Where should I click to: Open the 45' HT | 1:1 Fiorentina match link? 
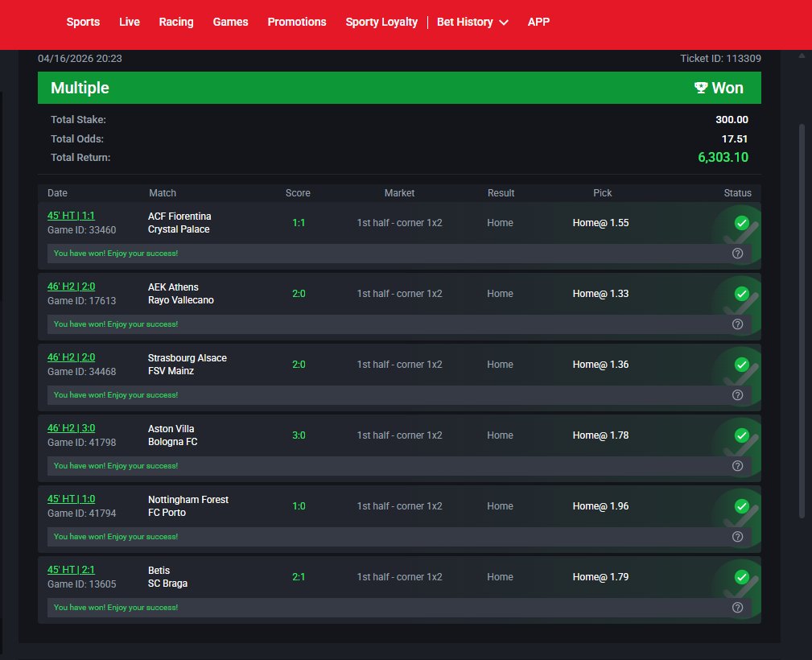pos(71,216)
